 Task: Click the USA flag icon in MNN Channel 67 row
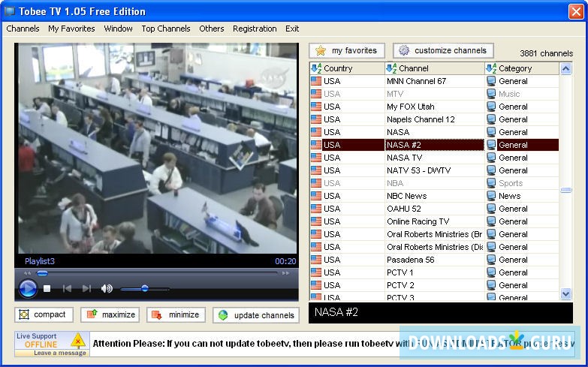pyautogui.click(x=316, y=81)
